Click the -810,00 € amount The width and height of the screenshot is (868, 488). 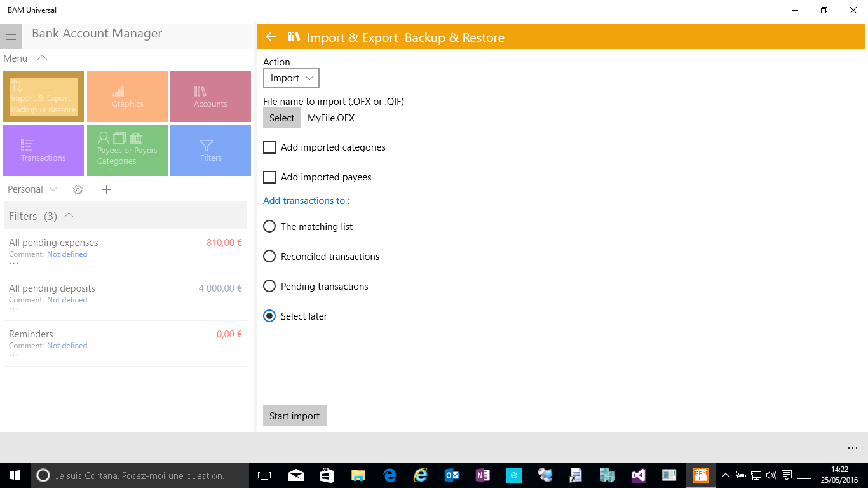(x=222, y=243)
